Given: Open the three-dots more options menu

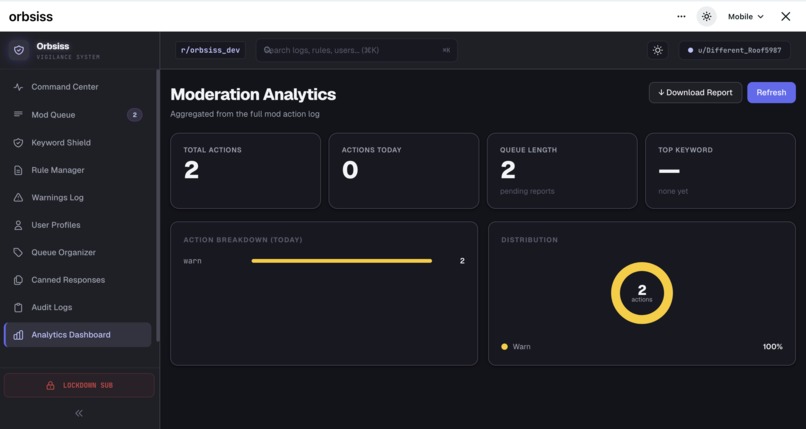Looking at the screenshot, I should click(x=681, y=16).
